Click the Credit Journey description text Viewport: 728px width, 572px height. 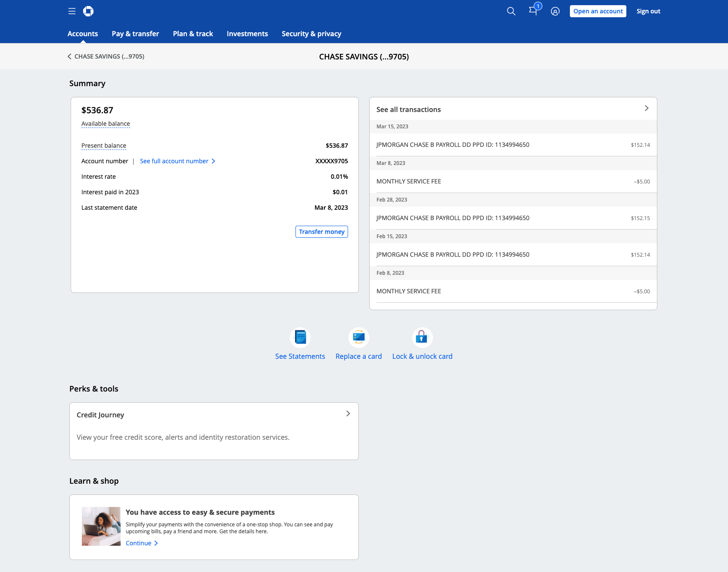[x=183, y=437]
